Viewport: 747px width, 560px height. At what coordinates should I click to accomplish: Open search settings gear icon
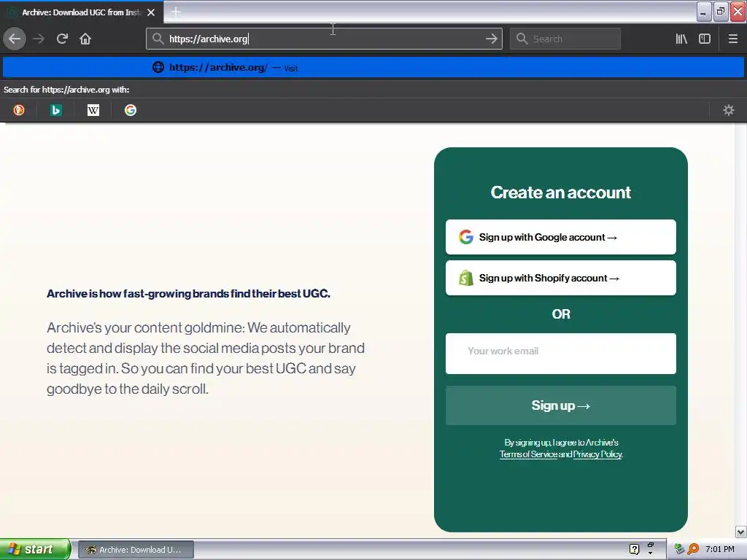[x=729, y=110]
